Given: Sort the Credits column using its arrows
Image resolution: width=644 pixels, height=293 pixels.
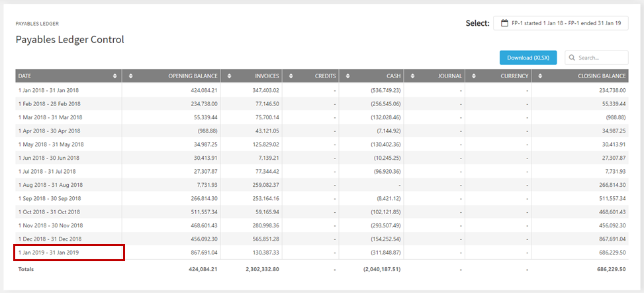Looking at the screenshot, I should [291, 76].
